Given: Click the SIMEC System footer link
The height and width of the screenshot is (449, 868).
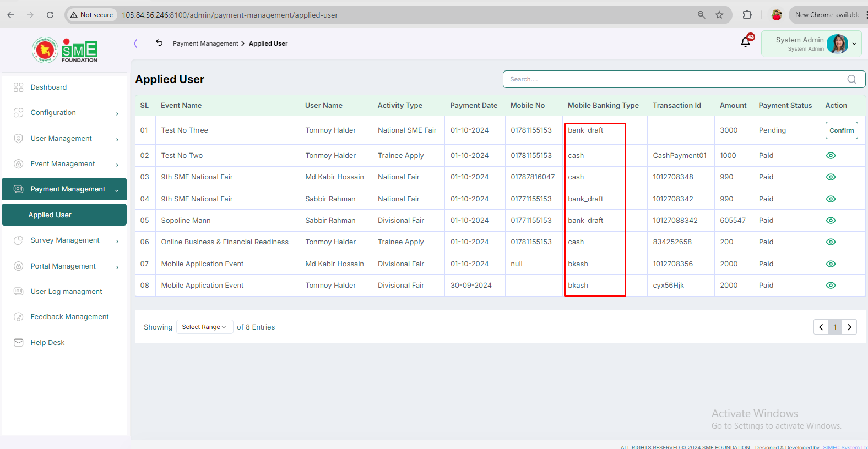Looking at the screenshot, I should tap(845, 447).
